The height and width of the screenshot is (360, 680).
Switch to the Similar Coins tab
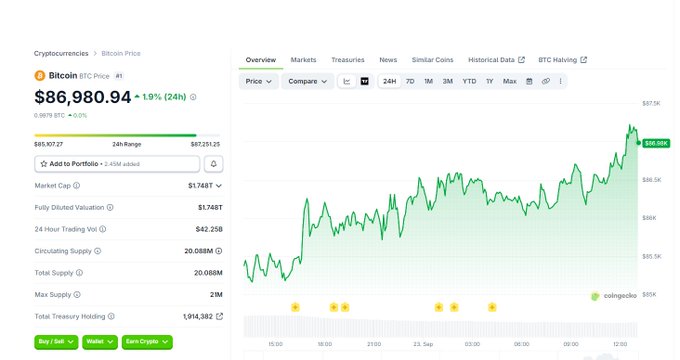click(x=432, y=60)
